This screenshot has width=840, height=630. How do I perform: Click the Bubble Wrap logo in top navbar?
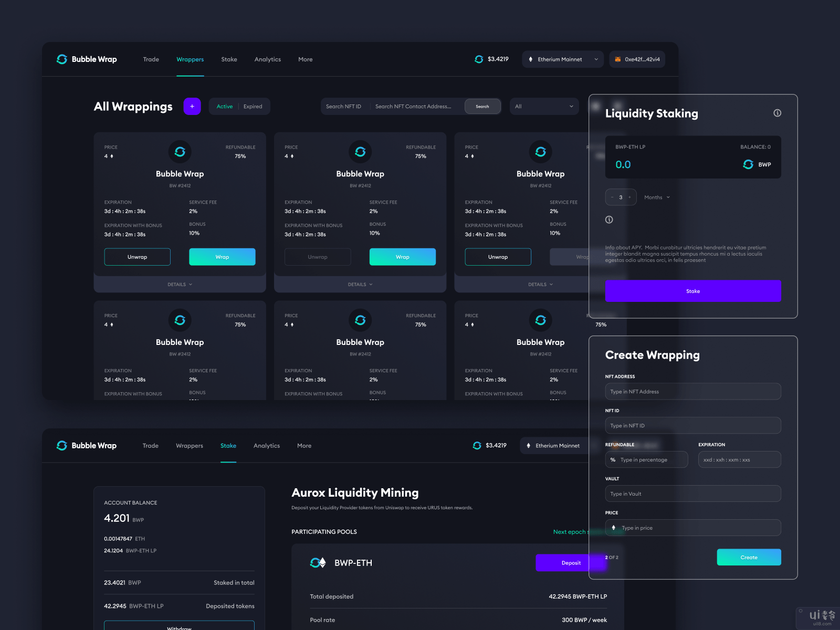click(x=87, y=59)
